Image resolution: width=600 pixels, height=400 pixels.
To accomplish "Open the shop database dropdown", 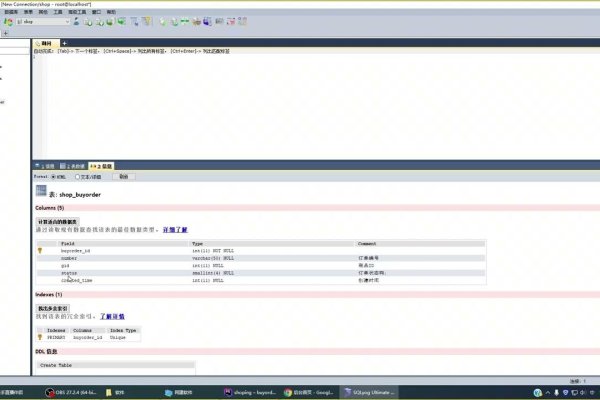I will click(x=43, y=22).
